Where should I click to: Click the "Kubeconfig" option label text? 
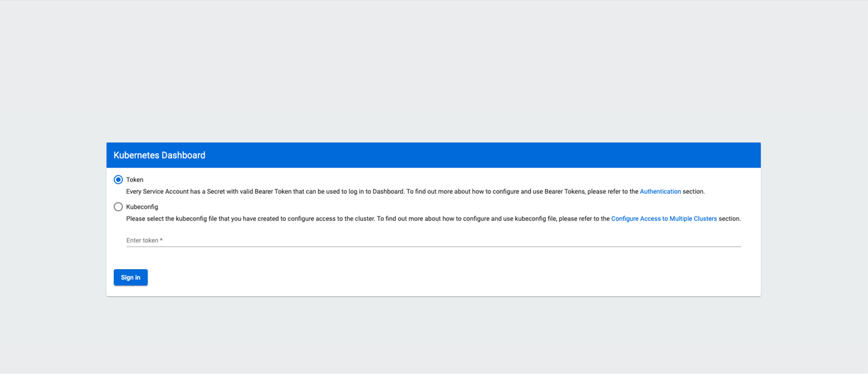(x=142, y=207)
